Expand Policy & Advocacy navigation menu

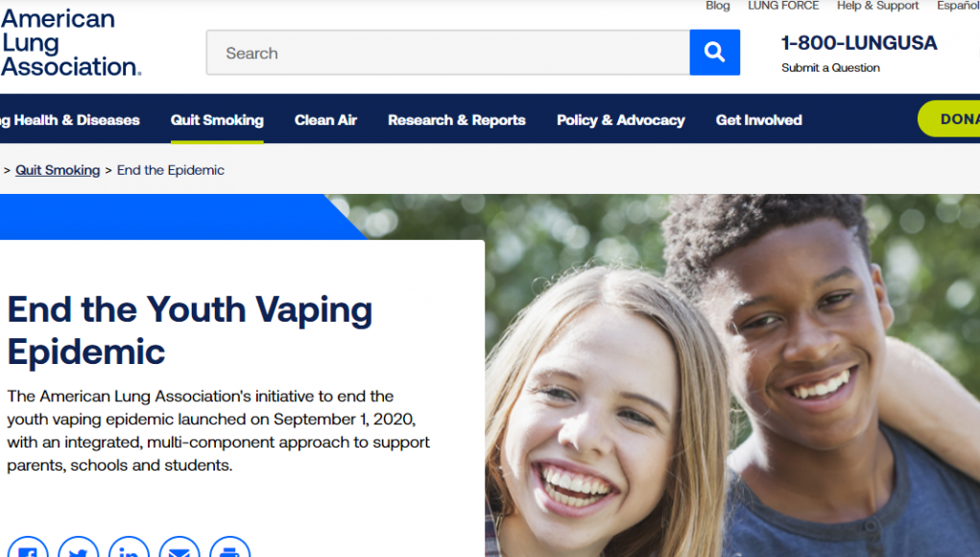click(x=620, y=120)
